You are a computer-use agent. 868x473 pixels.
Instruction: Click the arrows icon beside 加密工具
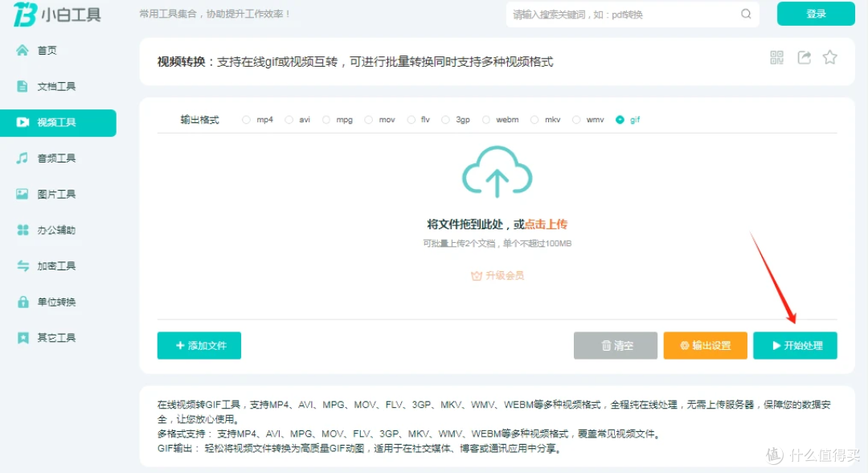tap(23, 265)
